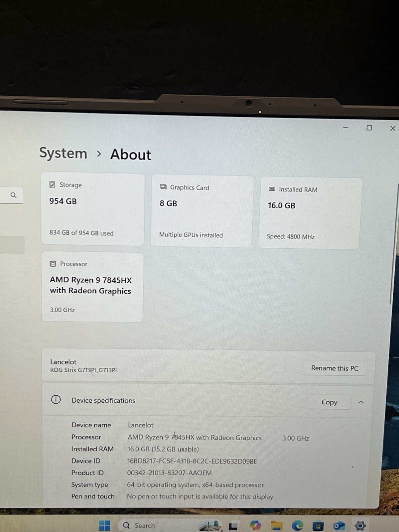Image resolution: width=399 pixels, height=532 pixels.
Task: Launch Copilot from the taskbar
Action: (x=255, y=526)
